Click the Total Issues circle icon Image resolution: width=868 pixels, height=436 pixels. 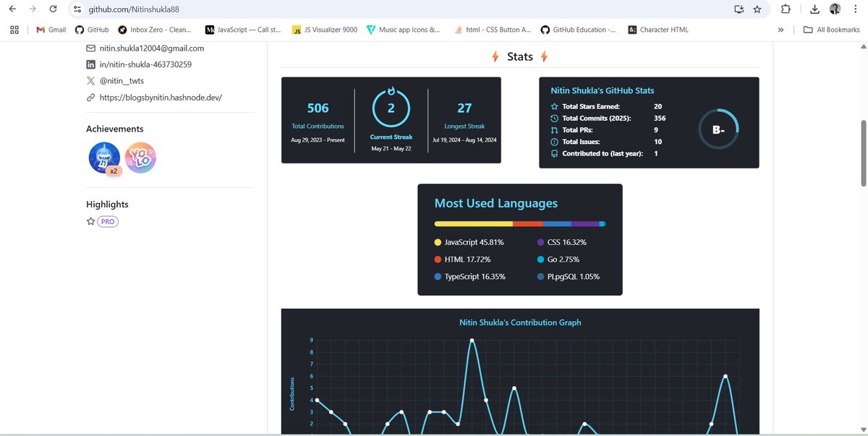pyautogui.click(x=555, y=142)
